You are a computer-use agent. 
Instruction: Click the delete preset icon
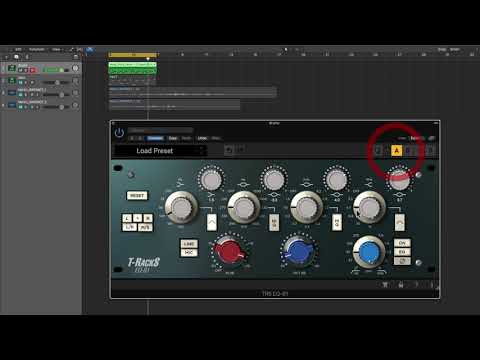click(240, 150)
